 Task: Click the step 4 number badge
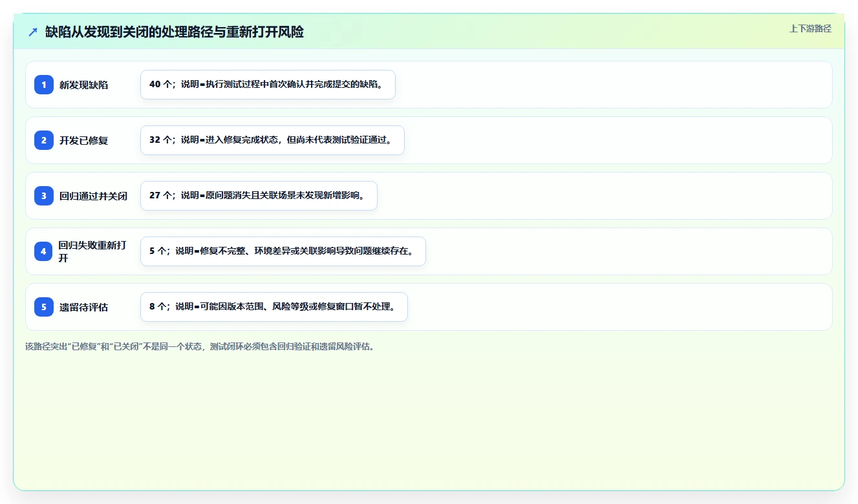point(44,251)
